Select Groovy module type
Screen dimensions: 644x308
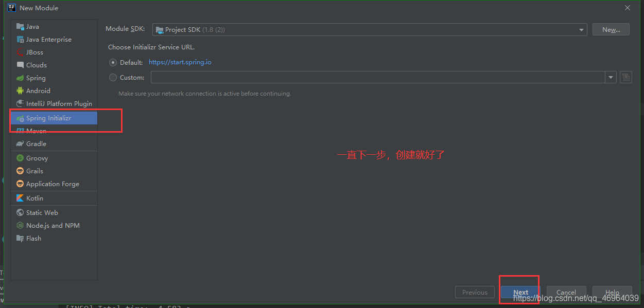[x=54, y=158]
